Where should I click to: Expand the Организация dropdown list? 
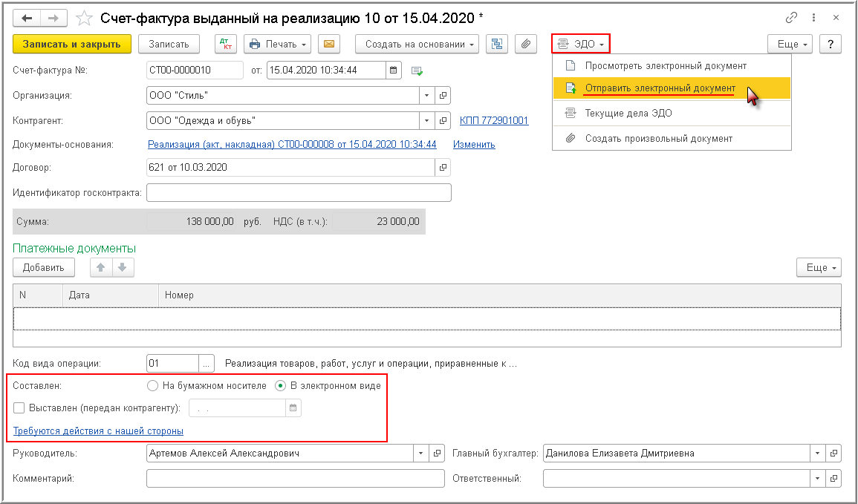426,96
